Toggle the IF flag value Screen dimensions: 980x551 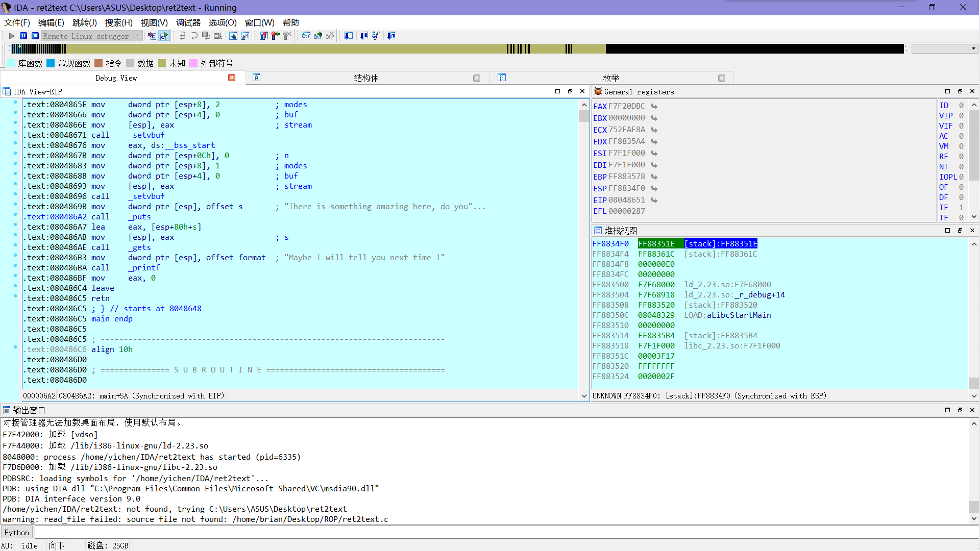point(961,208)
